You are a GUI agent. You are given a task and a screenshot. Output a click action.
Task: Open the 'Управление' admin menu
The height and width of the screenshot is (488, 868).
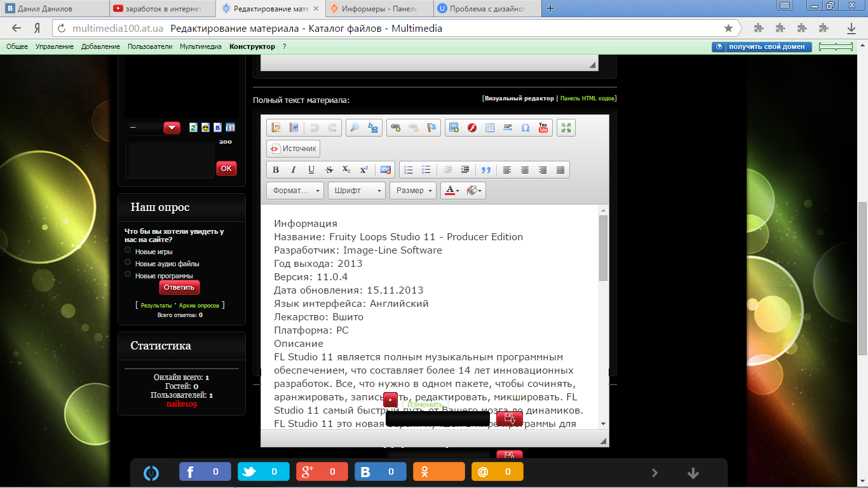pyautogui.click(x=55, y=46)
